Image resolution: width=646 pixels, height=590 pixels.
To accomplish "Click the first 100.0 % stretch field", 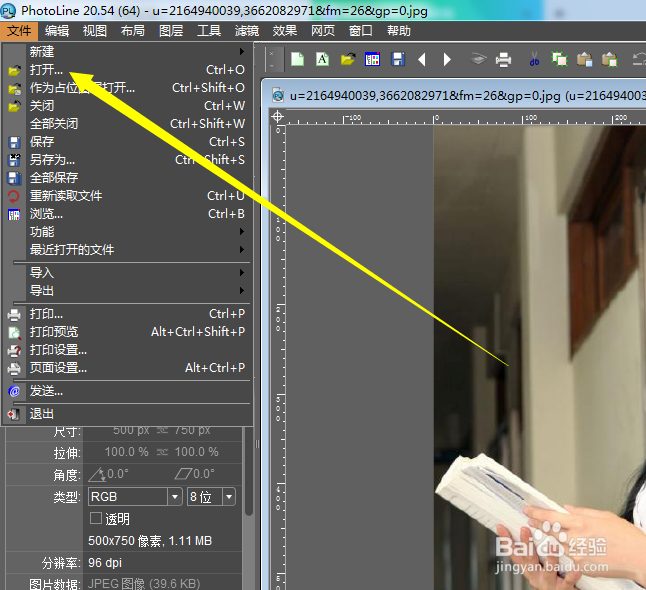I will 126,452.
